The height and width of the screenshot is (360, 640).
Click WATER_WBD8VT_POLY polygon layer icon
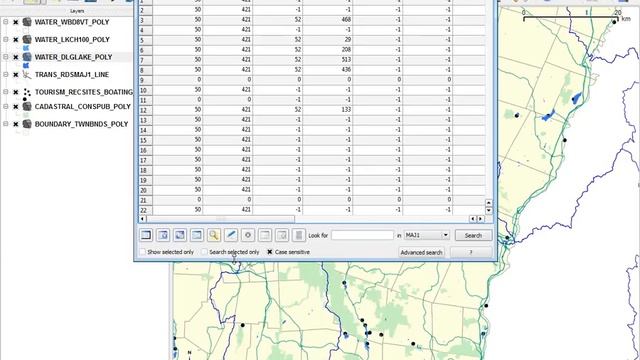point(27,22)
